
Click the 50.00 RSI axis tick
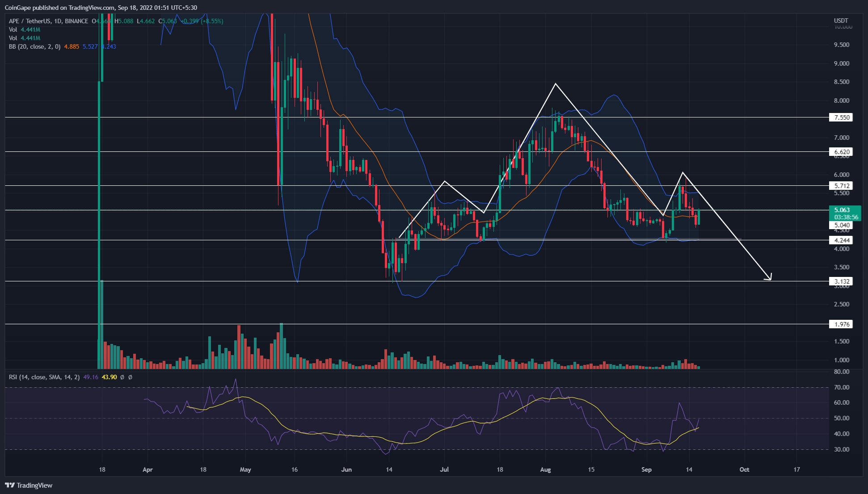(x=842, y=418)
